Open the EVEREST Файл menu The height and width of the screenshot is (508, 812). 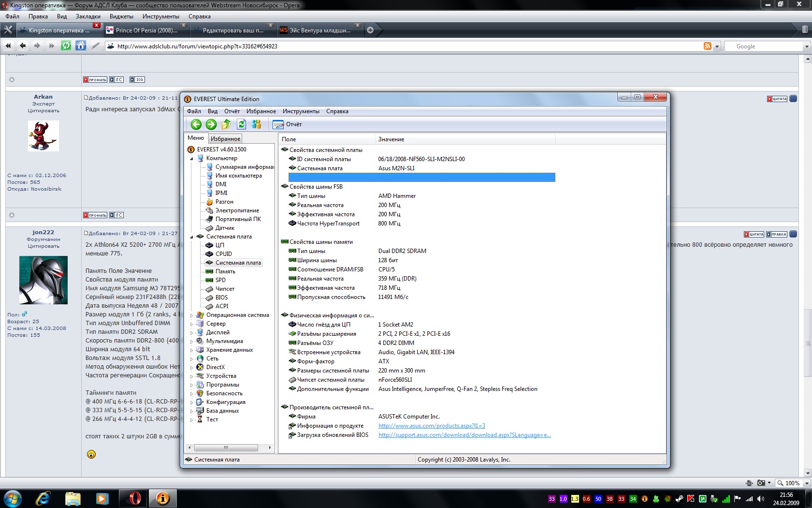194,111
